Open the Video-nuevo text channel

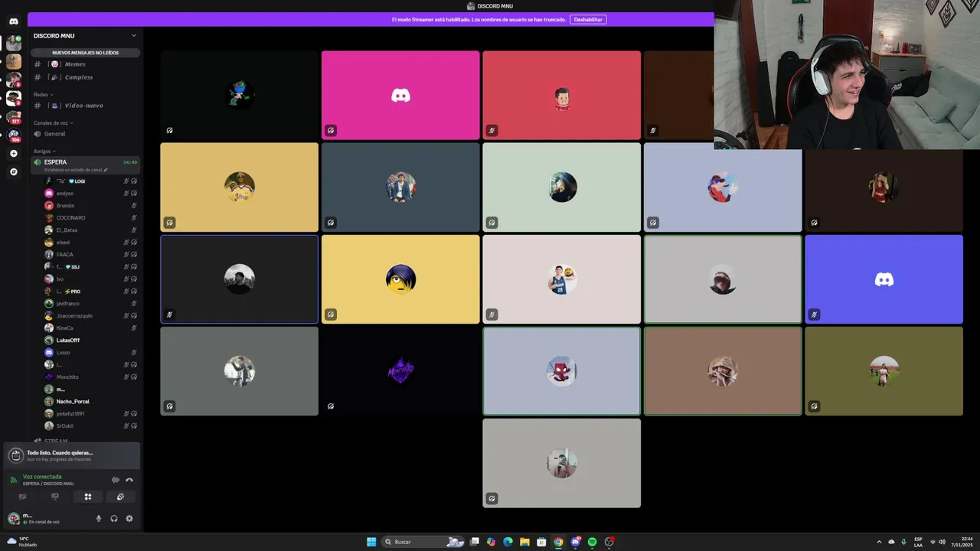coord(85,106)
